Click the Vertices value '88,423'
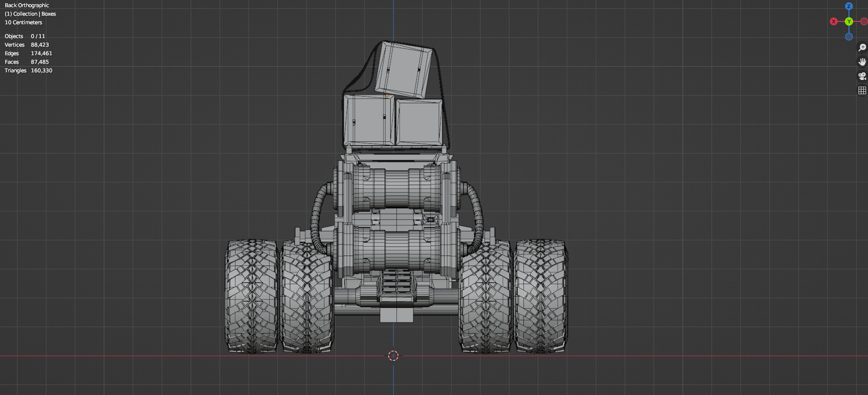 point(40,45)
